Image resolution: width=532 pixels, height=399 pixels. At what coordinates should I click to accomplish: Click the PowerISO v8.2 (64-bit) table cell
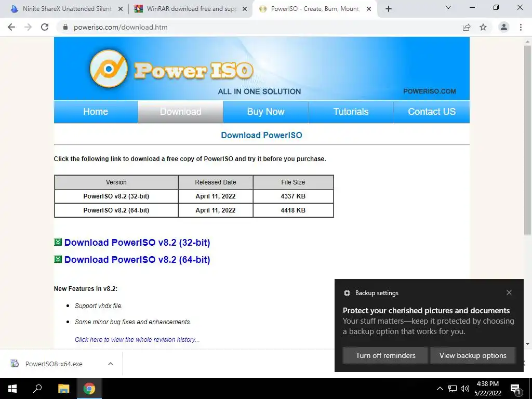point(116,210)
